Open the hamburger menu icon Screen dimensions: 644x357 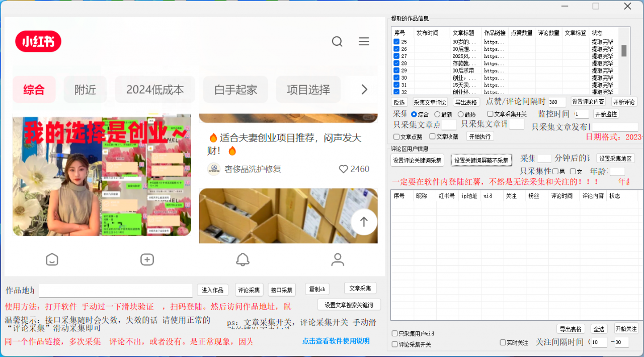(364, 41)
